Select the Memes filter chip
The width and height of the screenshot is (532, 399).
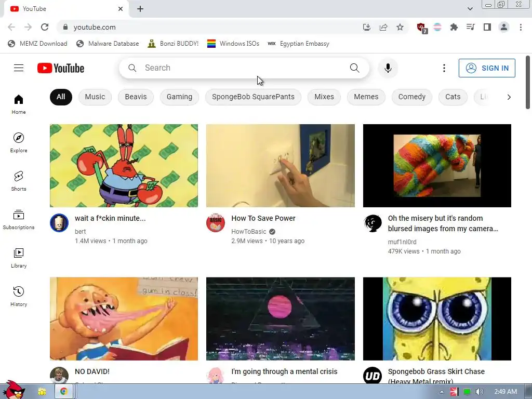pyautogui.click(x=366, y=97)
